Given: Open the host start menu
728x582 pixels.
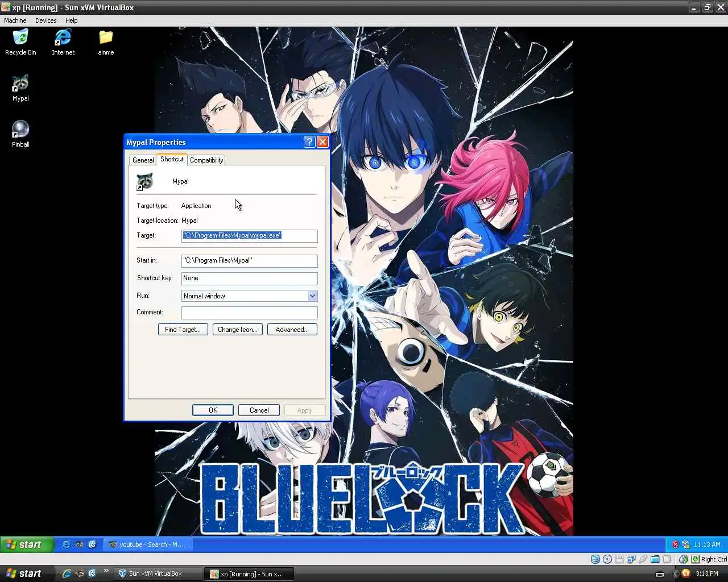Looking at the screenshot, I should 27,573.
